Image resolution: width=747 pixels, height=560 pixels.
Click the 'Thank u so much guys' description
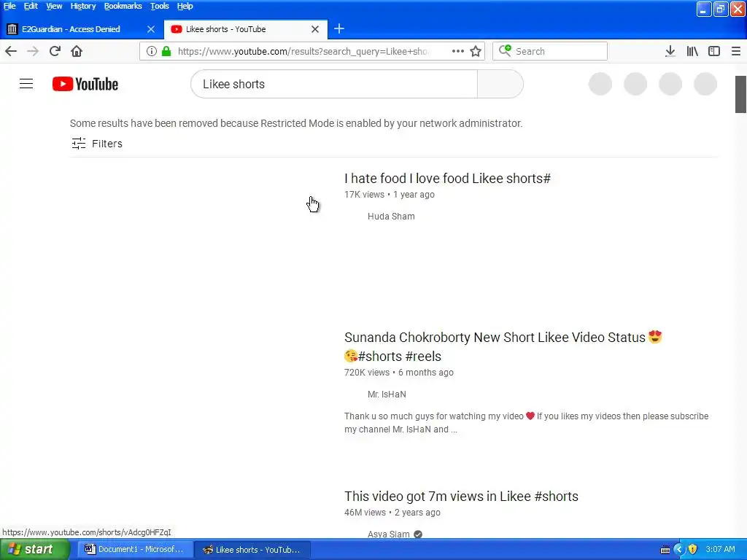[526, 422]
